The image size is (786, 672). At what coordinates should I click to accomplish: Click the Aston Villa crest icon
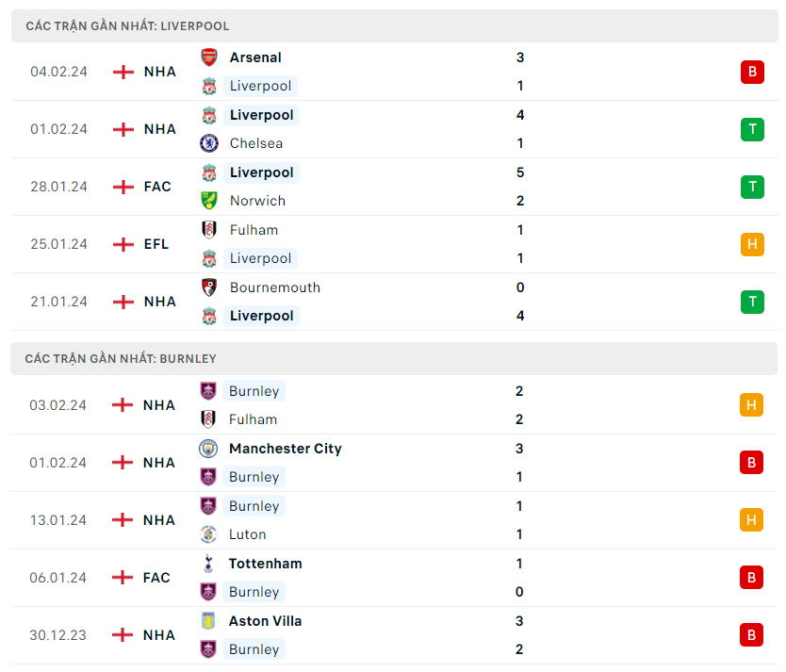pos(208,621)
